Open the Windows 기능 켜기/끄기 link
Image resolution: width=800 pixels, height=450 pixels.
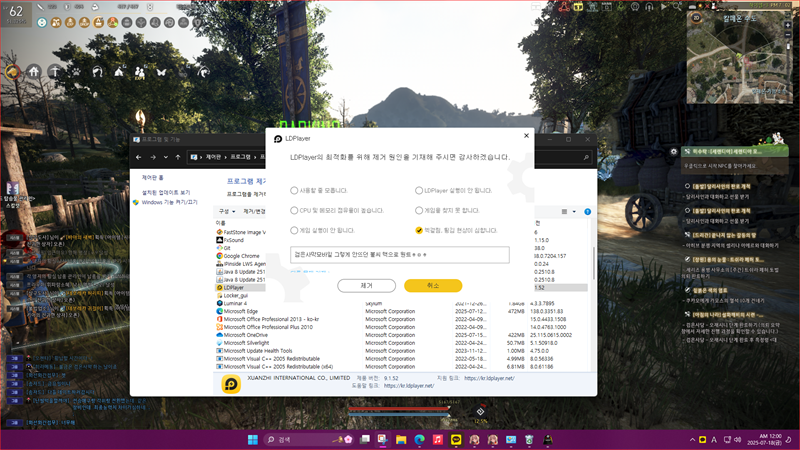169,202
